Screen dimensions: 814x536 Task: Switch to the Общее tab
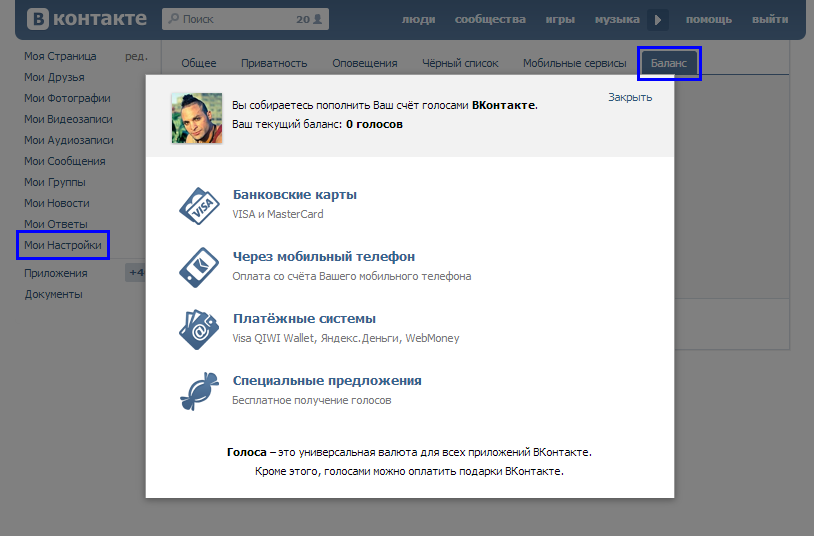[199, 63]
